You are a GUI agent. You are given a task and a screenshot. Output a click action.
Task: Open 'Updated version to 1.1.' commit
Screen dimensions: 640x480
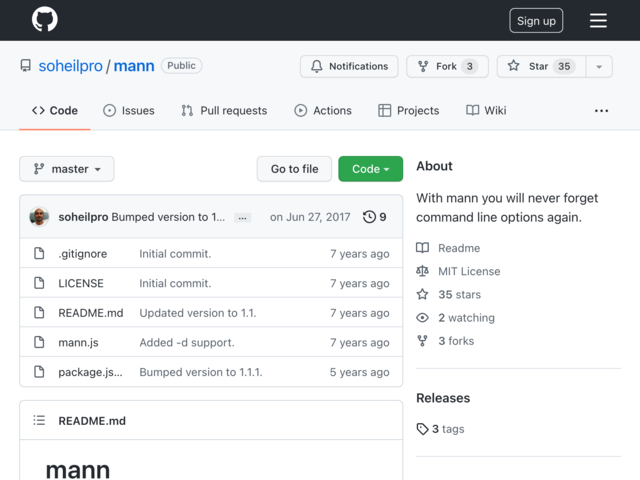point(198,313)
